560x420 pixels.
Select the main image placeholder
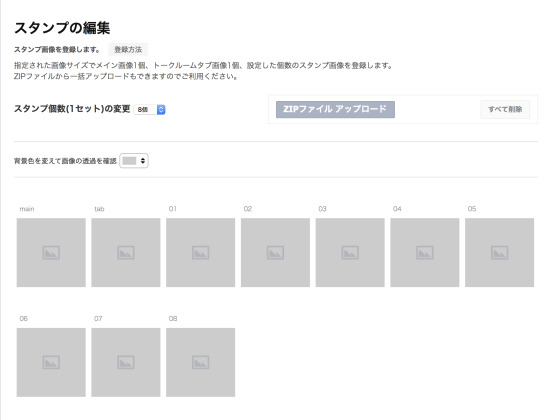(51, 252)
